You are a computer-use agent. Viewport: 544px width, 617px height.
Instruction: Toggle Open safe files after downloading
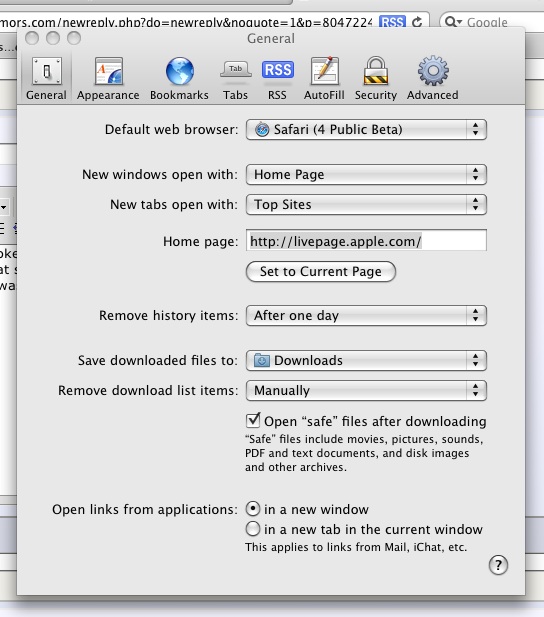click(x=253, y=421)
